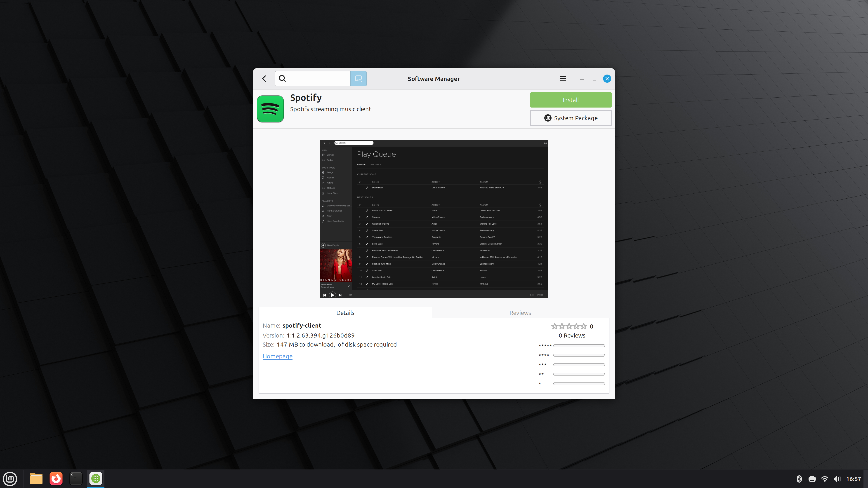The width and height of the screenshot is (868, 488).
Task: Maximize the Software Manager window
Action: click(594, 78)
